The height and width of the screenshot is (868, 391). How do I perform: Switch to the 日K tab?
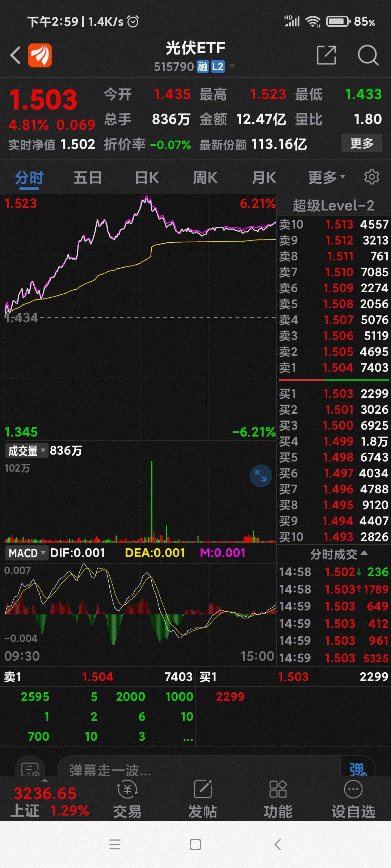(x=147, y=178)
